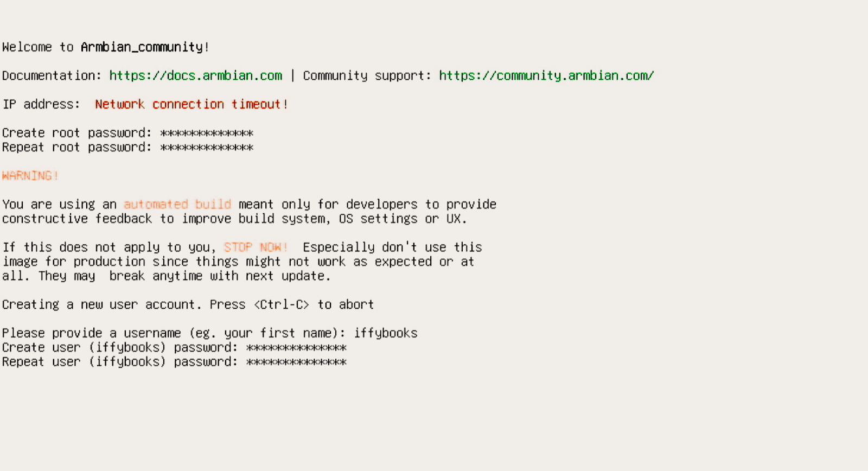This screenshot has width=868, height=471.
Task: Click the bold "Armbian_community!" welcome text
Action: 145,47
